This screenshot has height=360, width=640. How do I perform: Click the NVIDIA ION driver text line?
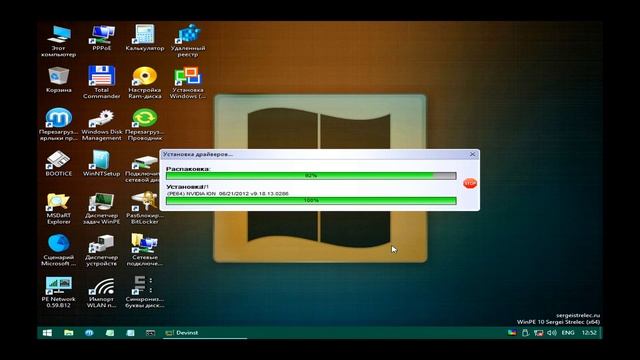[228, 193]
